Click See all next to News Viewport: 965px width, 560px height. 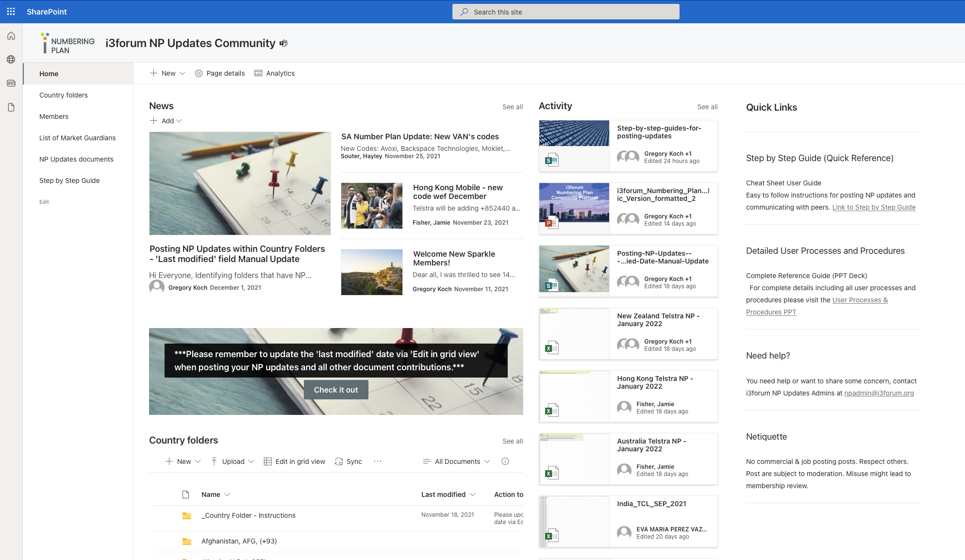coord(512,107)
